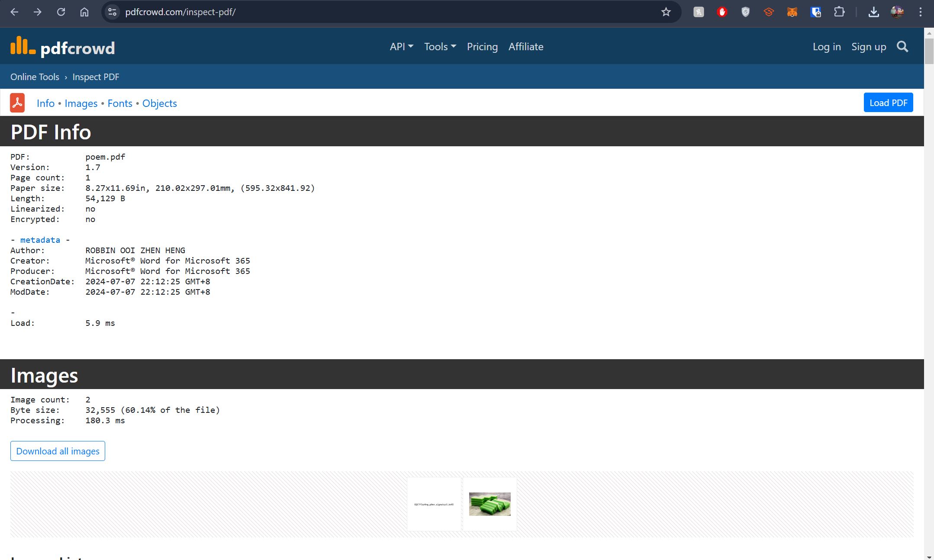Viewport: 934px width, 560px height.
Task: Bookmark page with star icon
Action: click(666, 12)
